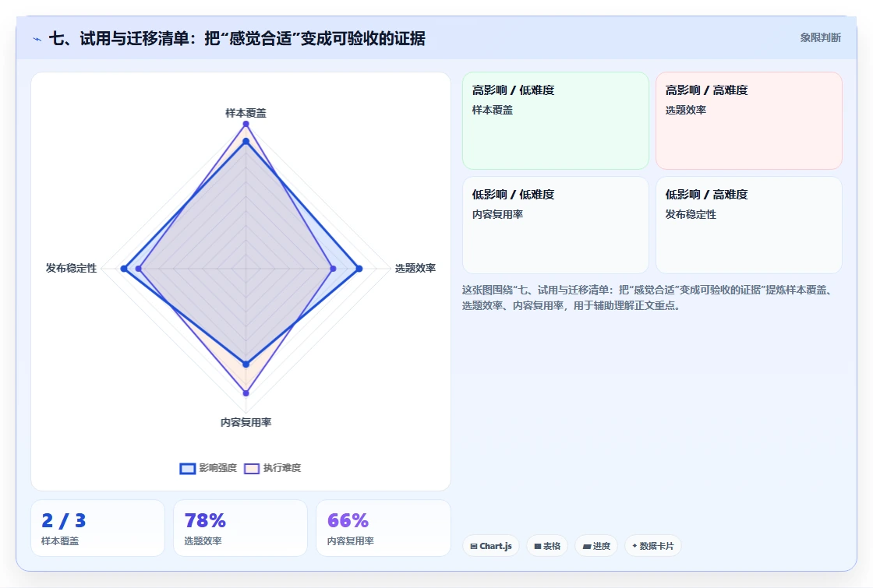Click the 2 / 3 样本覆盖 stat card
Image resolution: width=873 pixels, height=588 pixels.
pyautogui.click(x=98, y=528)
